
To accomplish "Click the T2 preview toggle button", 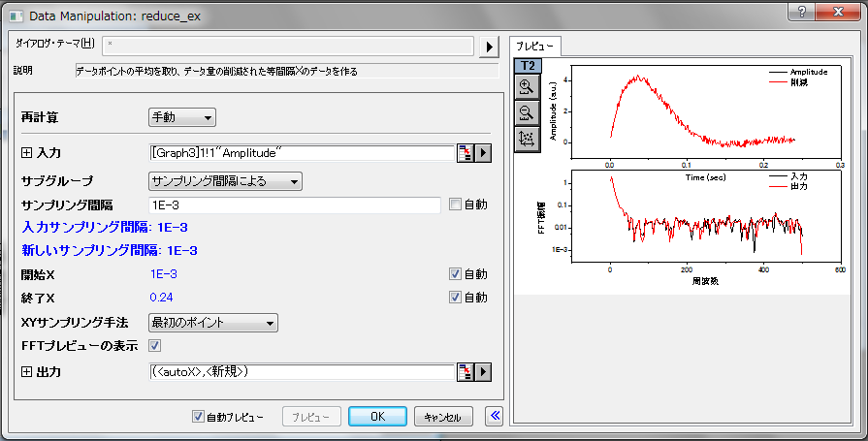I will 528,66.
